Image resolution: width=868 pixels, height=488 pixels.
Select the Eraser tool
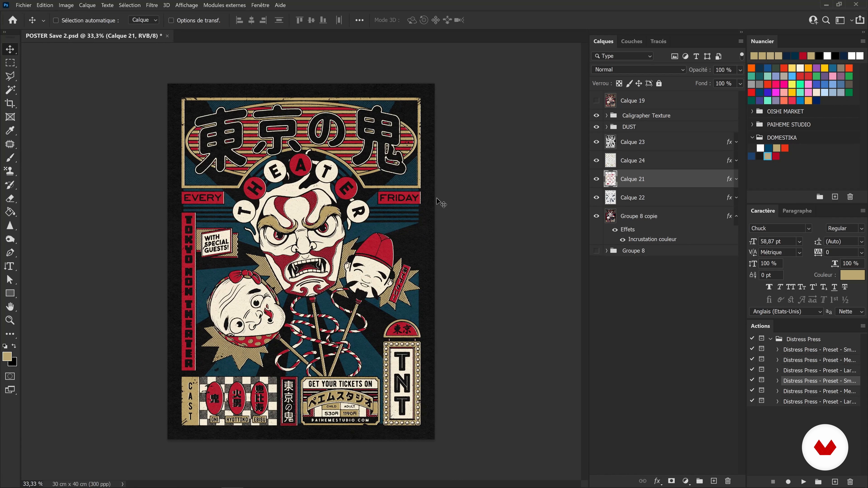click(x=10, y=198)
